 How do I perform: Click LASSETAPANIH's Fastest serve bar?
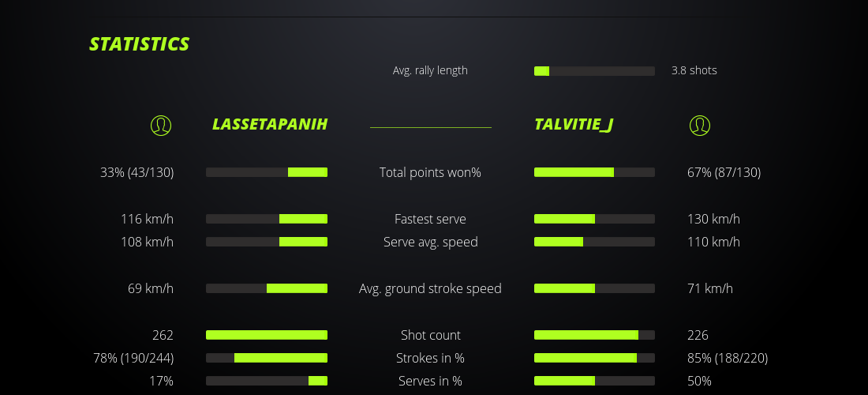pyautogui.click(x=267, y=219)
